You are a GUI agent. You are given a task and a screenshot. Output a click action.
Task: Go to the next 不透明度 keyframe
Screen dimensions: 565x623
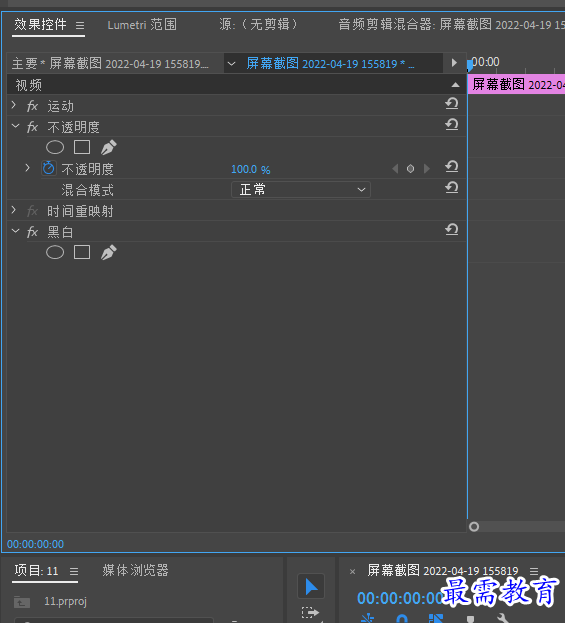tap(427, 169)
